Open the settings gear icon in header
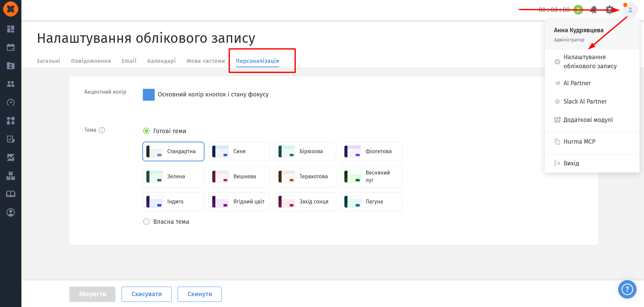Screen dimensions: 644x307 610,10
